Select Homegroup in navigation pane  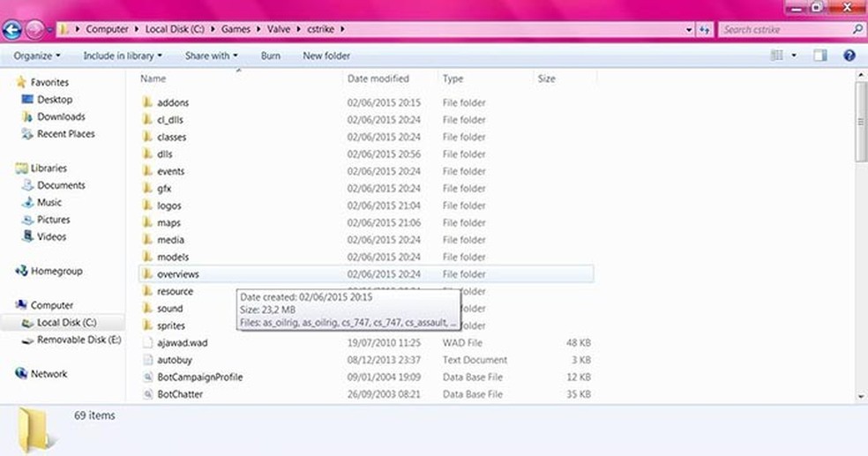56,271
